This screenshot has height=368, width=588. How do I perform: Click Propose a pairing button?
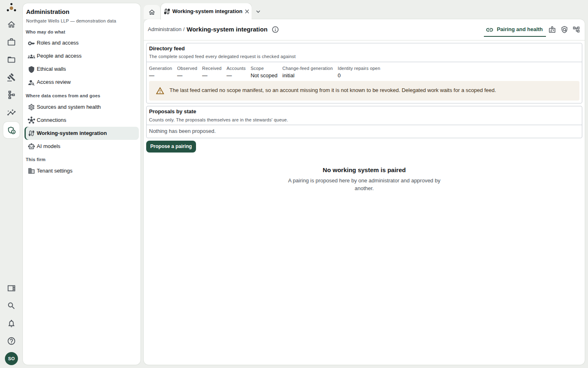pyautogui.click(x=171, y=146)
